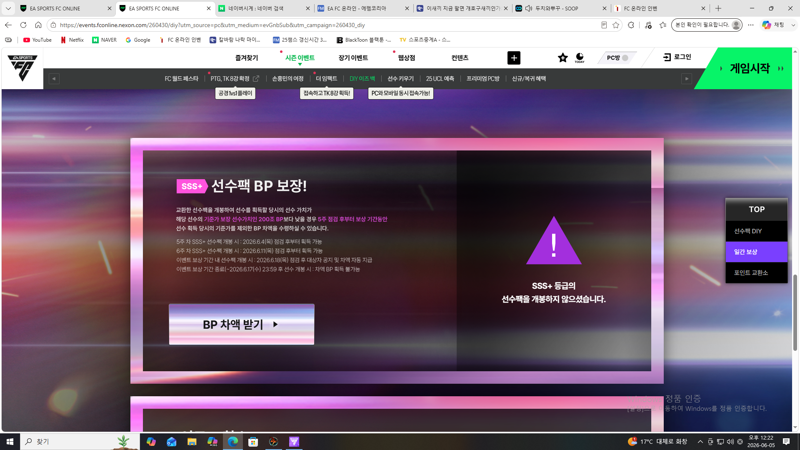Image resolution: width=800 pixels, height=450 pixels.
Task: Select the 손흥민의 여정 event tab
Action: (288, 79)
